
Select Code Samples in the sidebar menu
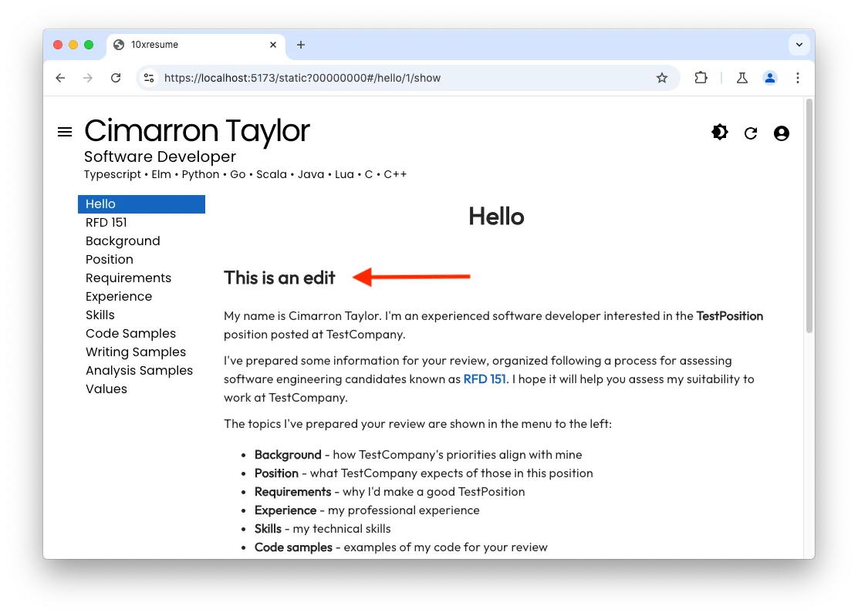click(130, 333)
